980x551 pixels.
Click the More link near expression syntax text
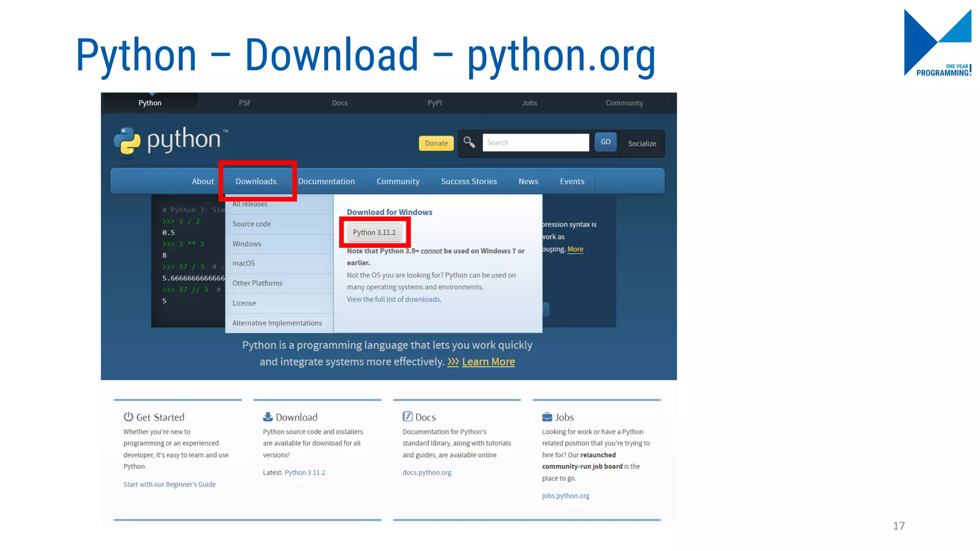575,249
